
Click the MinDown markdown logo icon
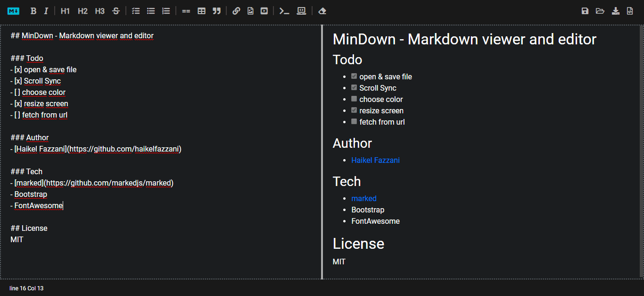pyautogui.click(x=13, y=11)
